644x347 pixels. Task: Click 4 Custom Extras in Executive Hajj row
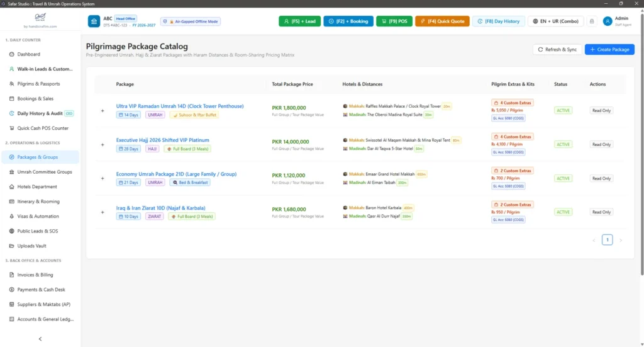click(513, 137)
